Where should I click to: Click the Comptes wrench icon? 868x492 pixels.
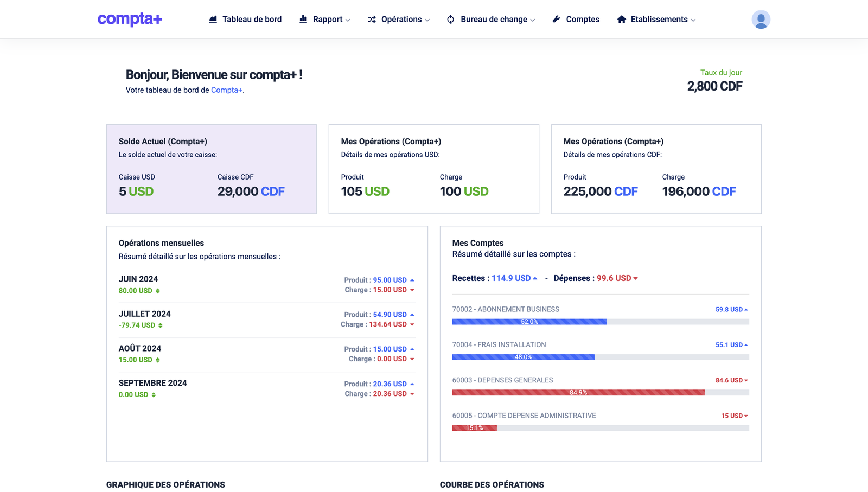click(x=556, y=20)
